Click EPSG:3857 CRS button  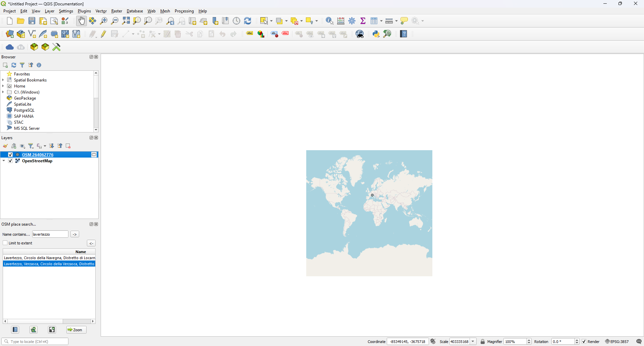(617, 342)
